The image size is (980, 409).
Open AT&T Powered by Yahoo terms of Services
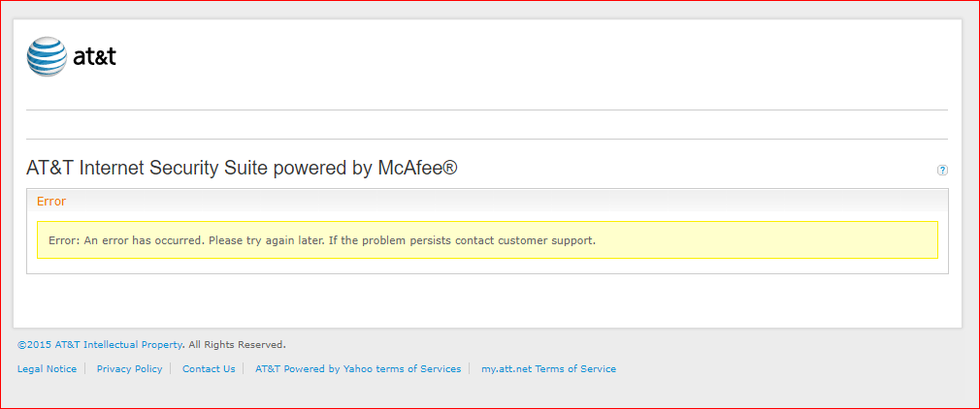(358, 368)
